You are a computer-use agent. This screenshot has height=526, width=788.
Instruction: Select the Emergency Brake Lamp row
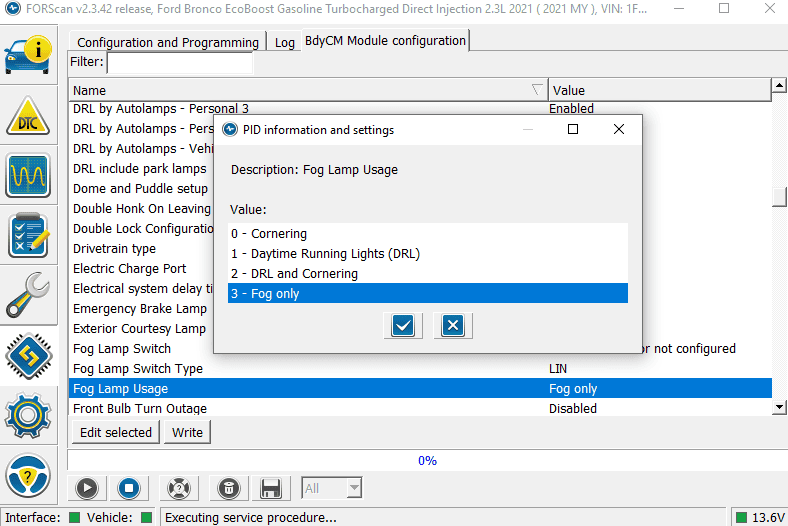point(141,308)
